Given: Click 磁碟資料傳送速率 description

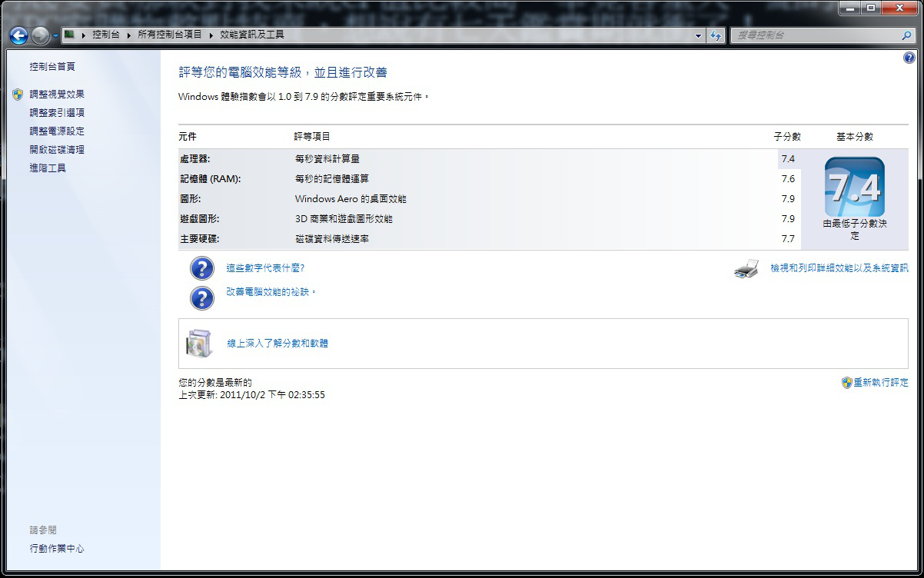Looking at the screenshot, I should pos(332,239).
